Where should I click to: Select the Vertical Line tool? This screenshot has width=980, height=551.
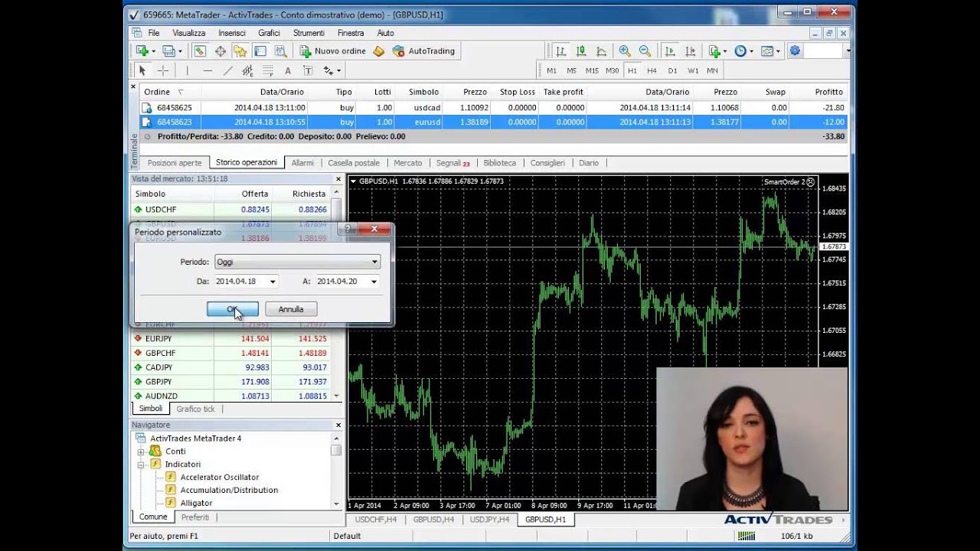click(x=187, y=70)
